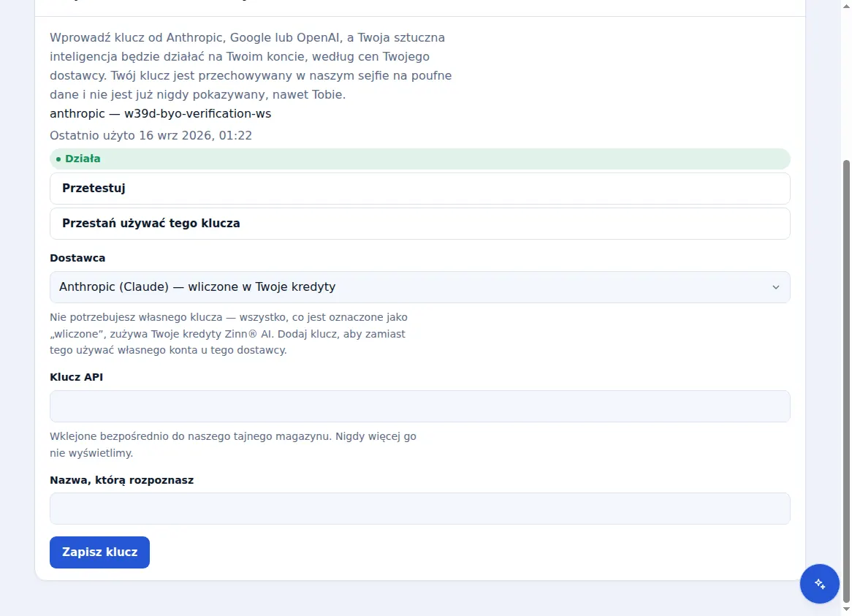Save the key with Zapisz klucz
Image resolution: width=852 pixels, height=616 pixels.
(x=99, y=552)
